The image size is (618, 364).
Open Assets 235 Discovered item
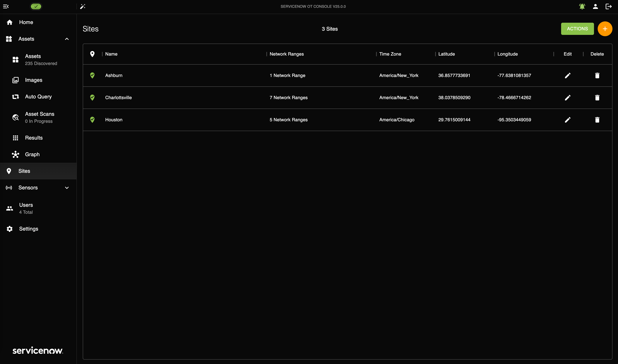pos(38,60)
